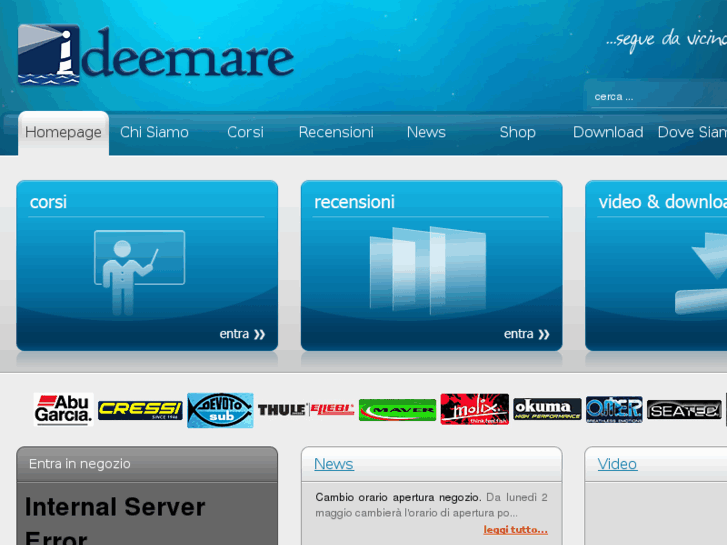Click the Internal Server Error message
This screenshot has width=727, height=545.
[115, 522]
